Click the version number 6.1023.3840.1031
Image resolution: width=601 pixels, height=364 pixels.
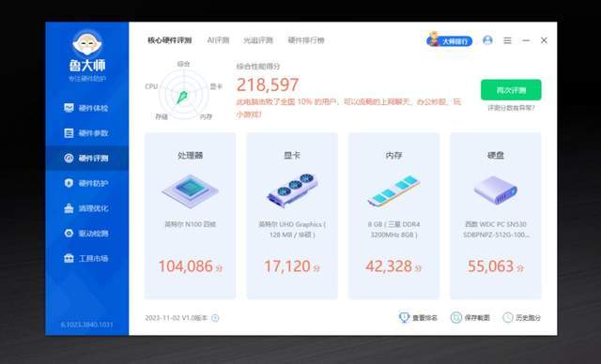point(87,325)
